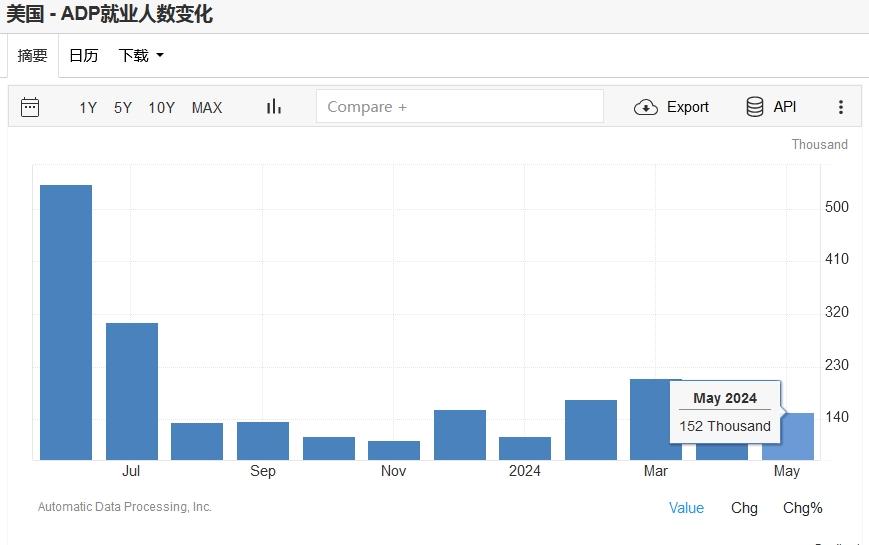Select the 10Y time range

point(161,108)
